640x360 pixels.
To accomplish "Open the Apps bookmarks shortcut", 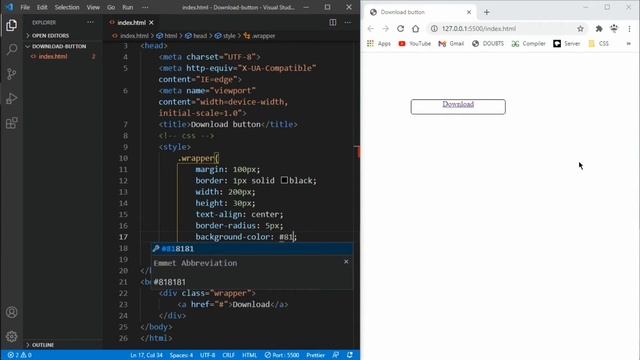I will [x=379, y=44].
